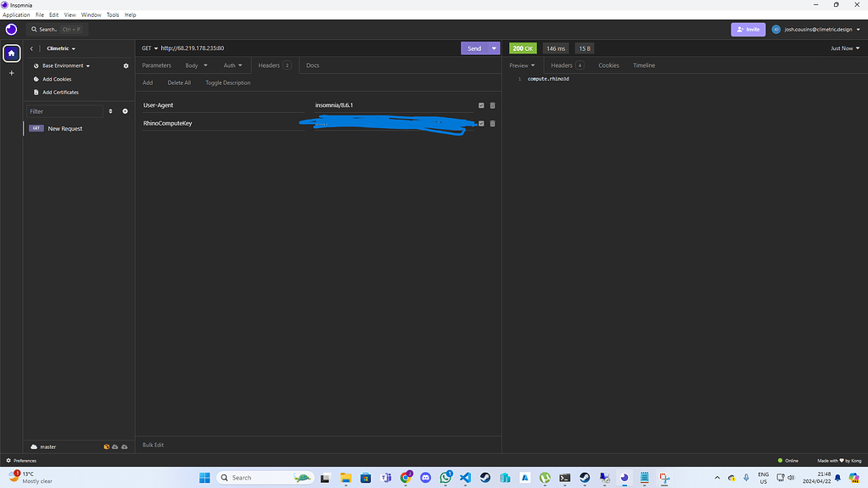Open the response Headers tab
The height and width of the screenshot is (488, 868).
(567, 65)
